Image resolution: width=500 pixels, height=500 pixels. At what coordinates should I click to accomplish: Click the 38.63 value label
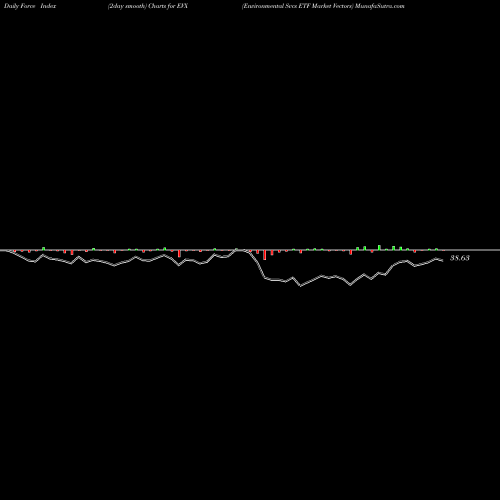pyautogui.click(x=460, y=258)
